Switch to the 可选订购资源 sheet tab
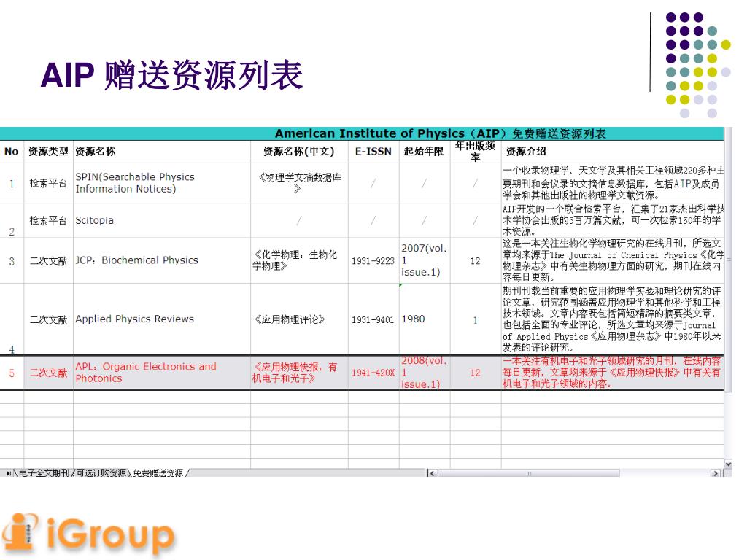Viewport: 747px width, 560px height. [101, 472]
